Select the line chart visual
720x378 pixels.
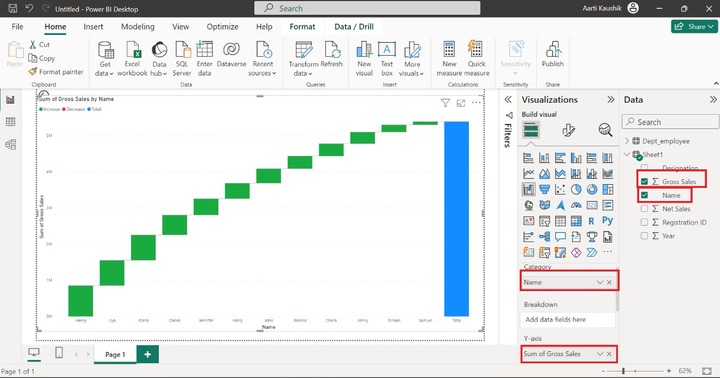click(x=529, y=174)
